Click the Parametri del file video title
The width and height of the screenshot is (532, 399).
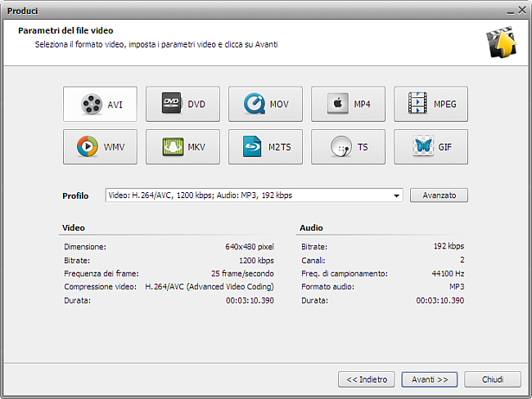65,30
